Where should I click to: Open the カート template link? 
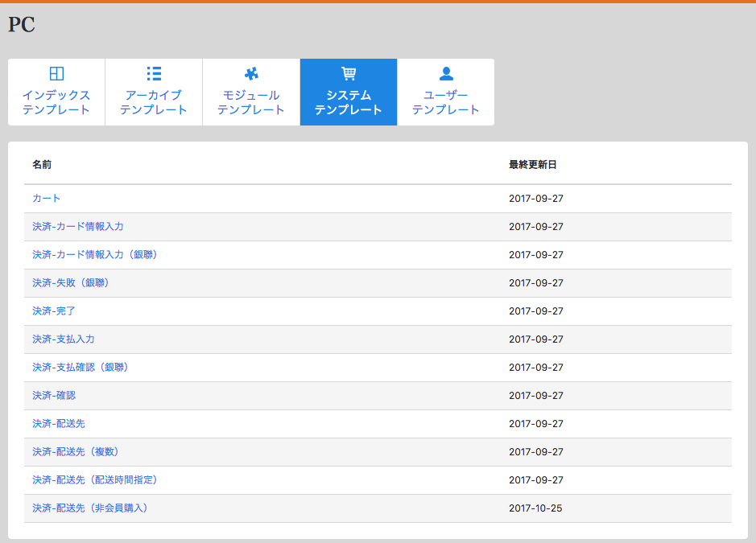47,199
